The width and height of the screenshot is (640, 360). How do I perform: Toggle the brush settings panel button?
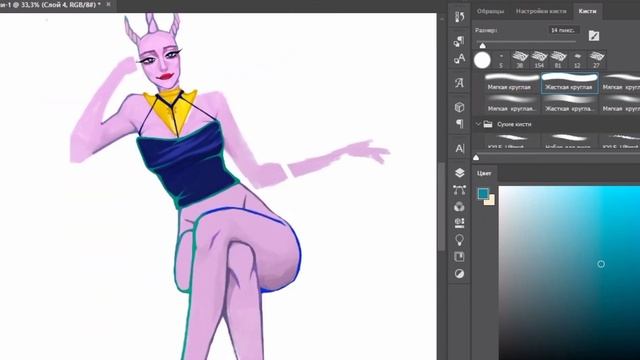[594, 36]
